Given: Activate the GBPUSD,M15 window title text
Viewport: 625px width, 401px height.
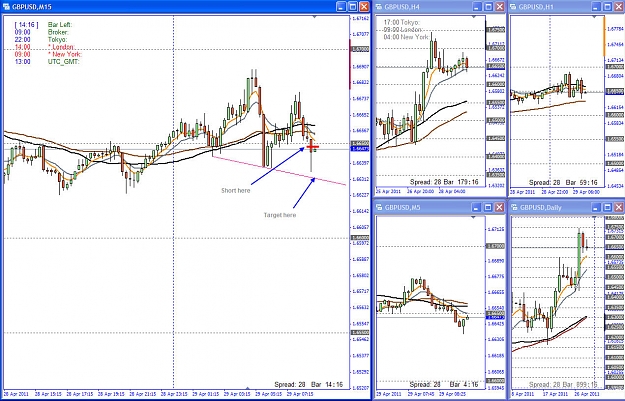Looking at the screenshot, I should (x=31, y=7).
